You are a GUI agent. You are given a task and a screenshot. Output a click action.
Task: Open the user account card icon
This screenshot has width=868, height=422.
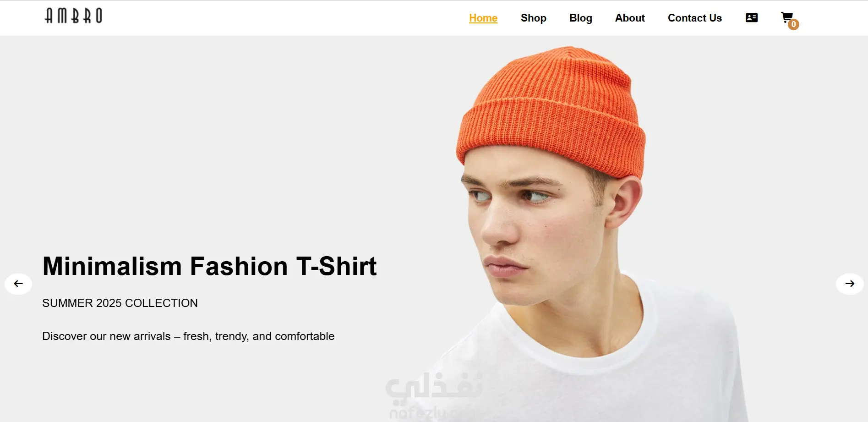tap(751, 18)
